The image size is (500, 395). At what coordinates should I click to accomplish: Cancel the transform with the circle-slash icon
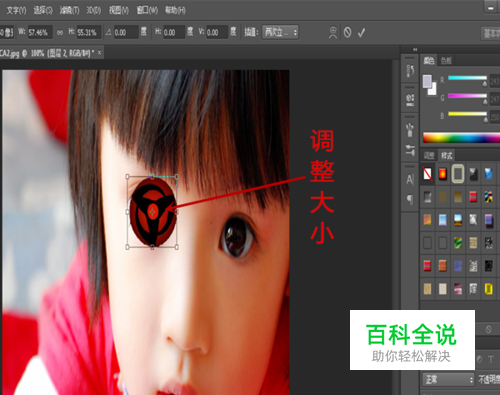click(347, 32)
